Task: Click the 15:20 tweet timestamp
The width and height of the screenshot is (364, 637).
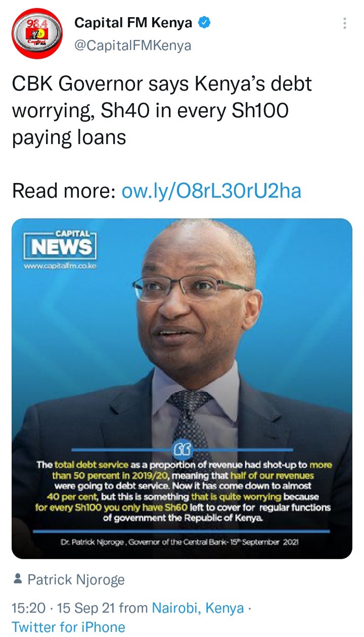Action: (29, 608)
